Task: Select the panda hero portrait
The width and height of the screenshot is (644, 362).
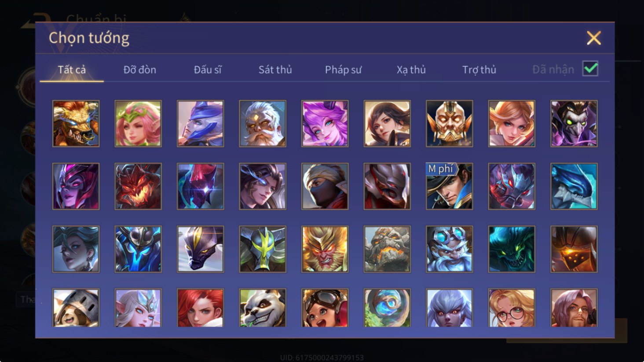Action: 263,308
